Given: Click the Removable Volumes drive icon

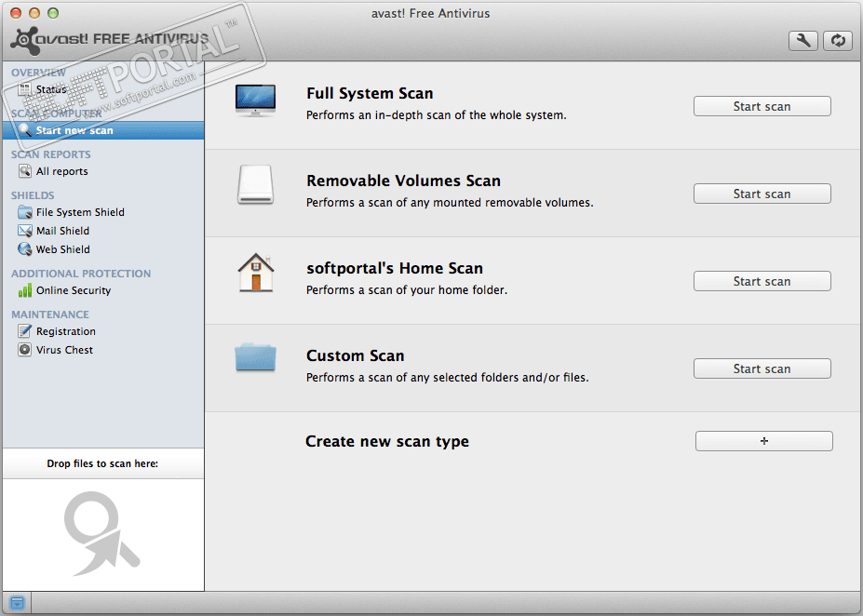Looking at the screenshot, I should pyautogui.click(x=255, y=185).
